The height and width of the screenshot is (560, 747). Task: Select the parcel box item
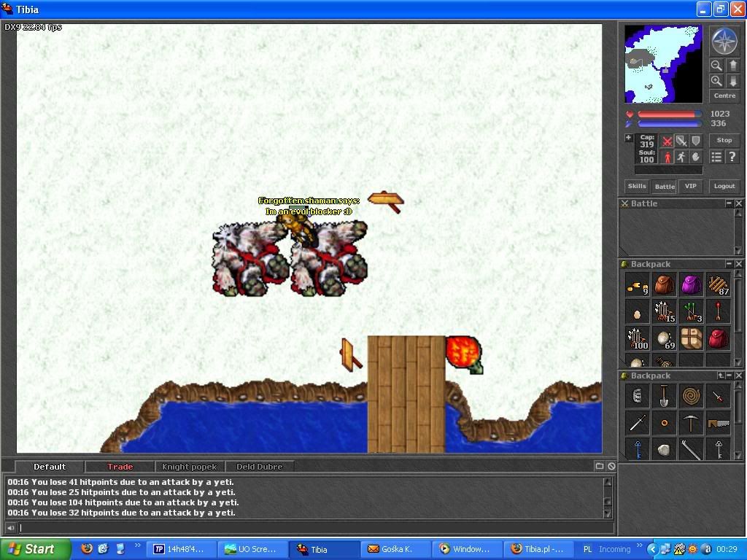(692, 340)
